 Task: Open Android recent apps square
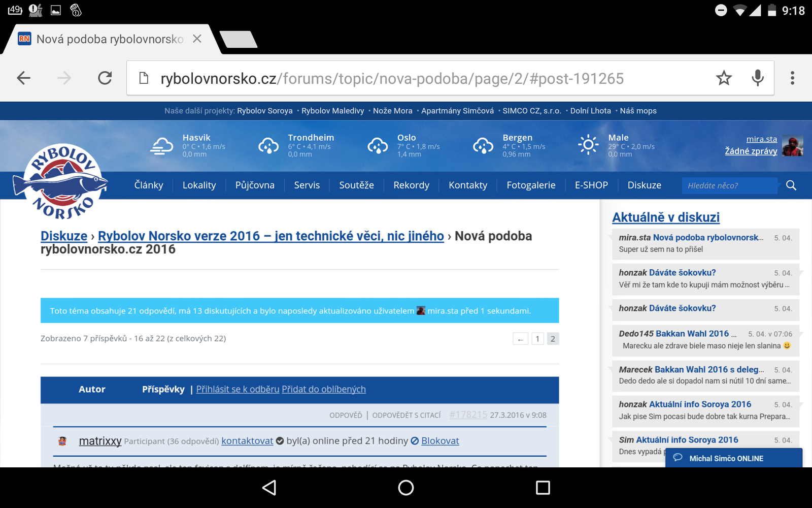(543, 488)
